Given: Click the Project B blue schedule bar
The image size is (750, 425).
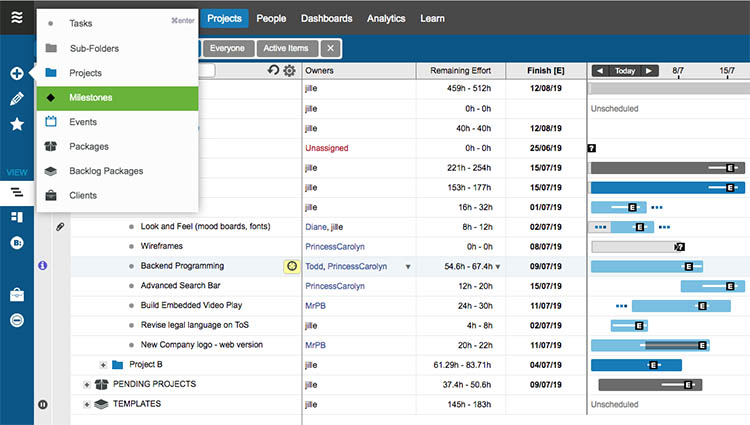Looking at the screenshot, I should pyautogui.click(x=636, y=365).
